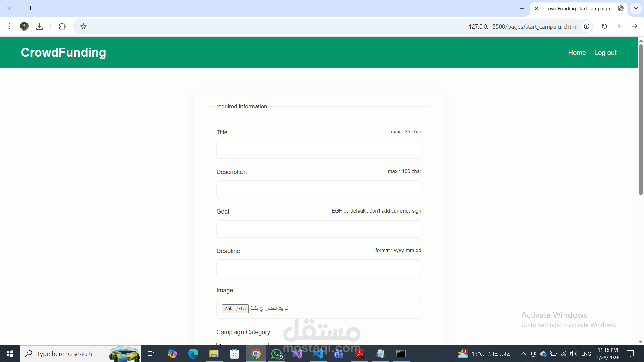Expand the tab search dropdown arrow
Image resolution: width=644 pixels, height=362 pixels.
[636, 8]
